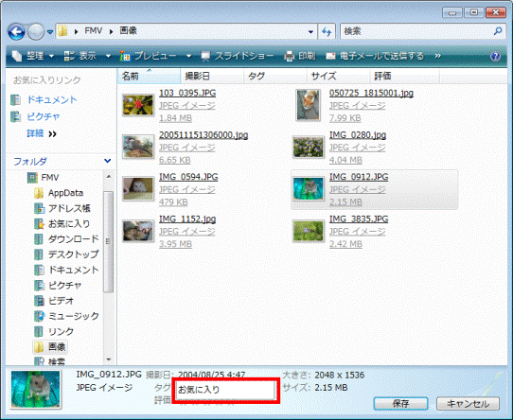Open the address bar history dropdown
513x420 pixels.
[x=310, y=32]
